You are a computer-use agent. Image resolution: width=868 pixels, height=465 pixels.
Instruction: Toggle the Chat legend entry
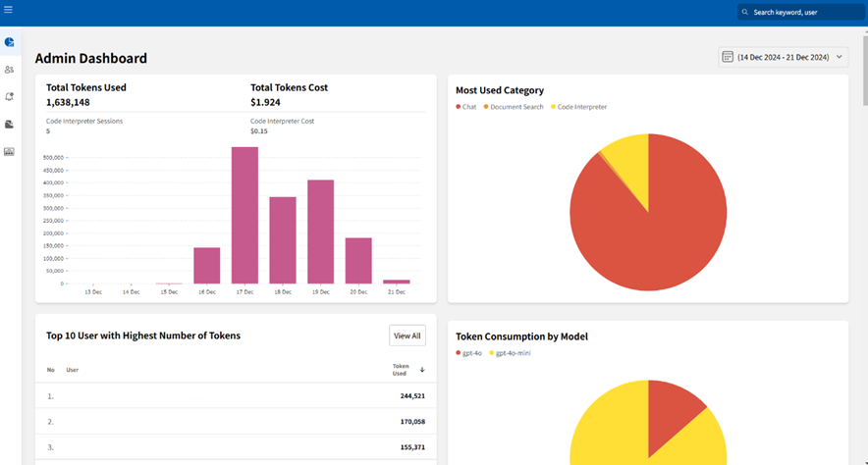click(466, 107)
